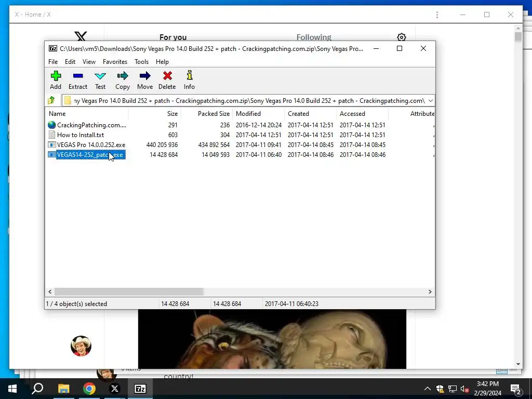The width and height of the screenshot is (532, 399).
Task: Open the tiger and skull post image
Action: point(272,339)
